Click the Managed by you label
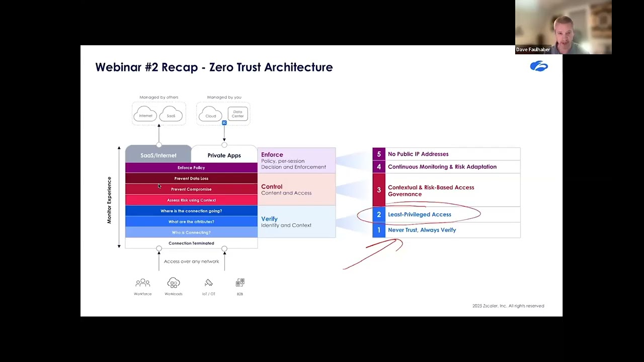The width and height of the screenshot is (644, 362). 224,97
